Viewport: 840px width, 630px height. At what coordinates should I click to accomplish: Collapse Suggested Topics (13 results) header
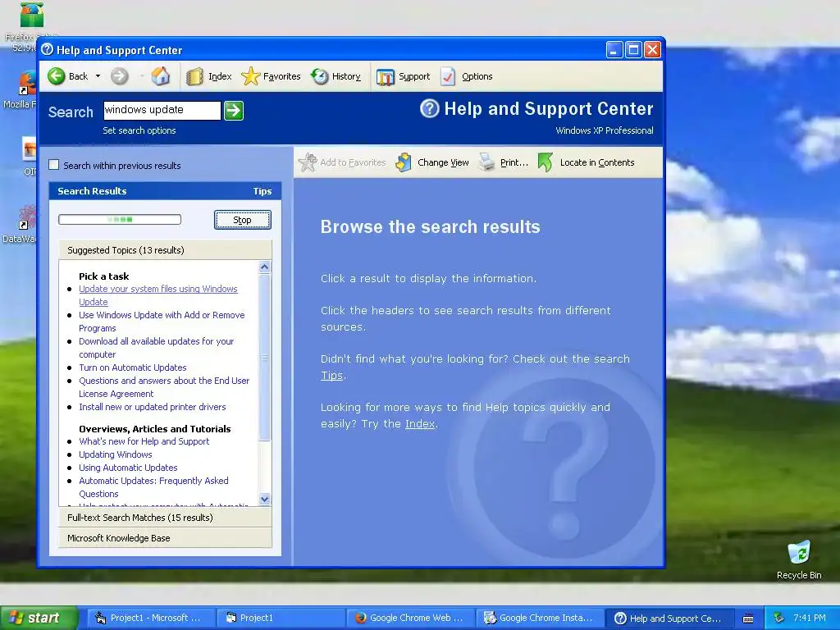click(x=165, y=250)
